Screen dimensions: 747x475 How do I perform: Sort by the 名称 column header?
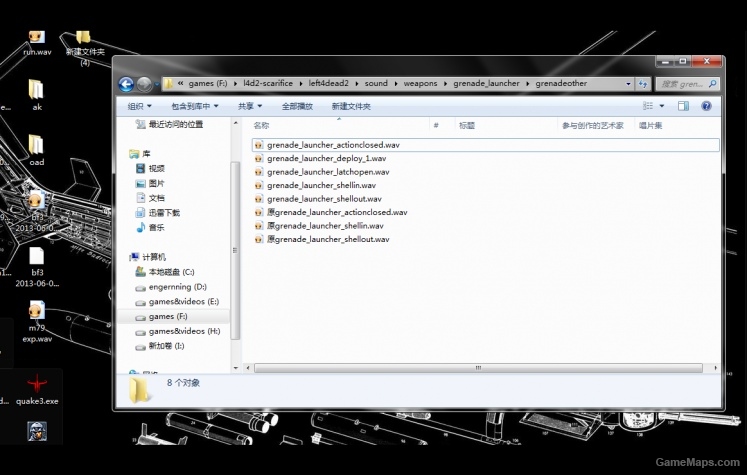[261, 125]
